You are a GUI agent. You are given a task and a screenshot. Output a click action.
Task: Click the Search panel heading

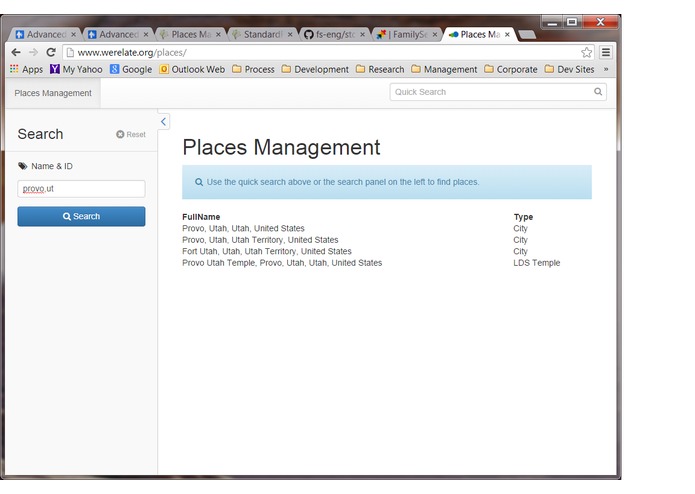(x=40, y=134)
